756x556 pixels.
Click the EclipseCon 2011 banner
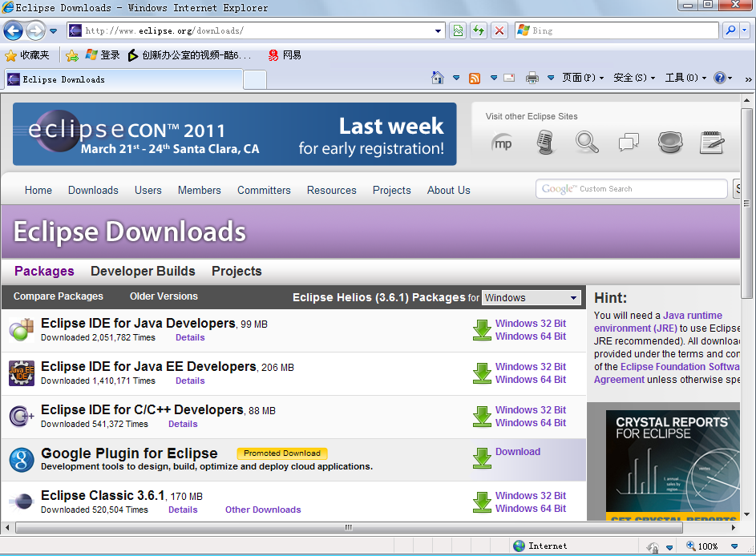click(x=234, y=134)
